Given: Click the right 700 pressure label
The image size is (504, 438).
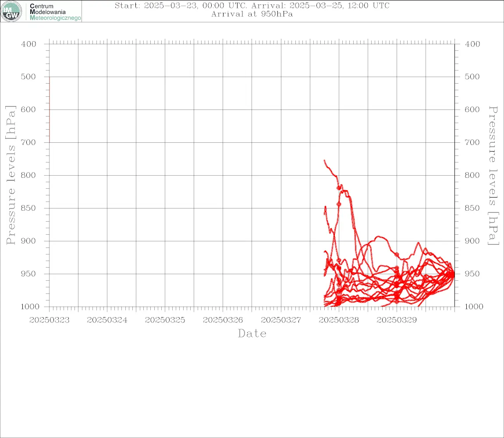Looking at the screenshot, I should [x=472, y=142].
